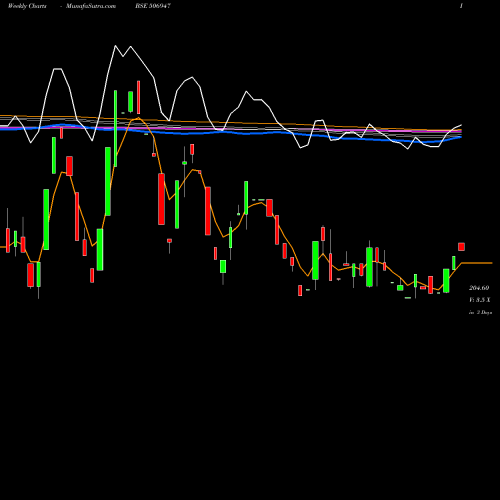The image size is (500, 500).
Task: Click the 'Weekly Charts' title text
Action: tap(27, 6)
